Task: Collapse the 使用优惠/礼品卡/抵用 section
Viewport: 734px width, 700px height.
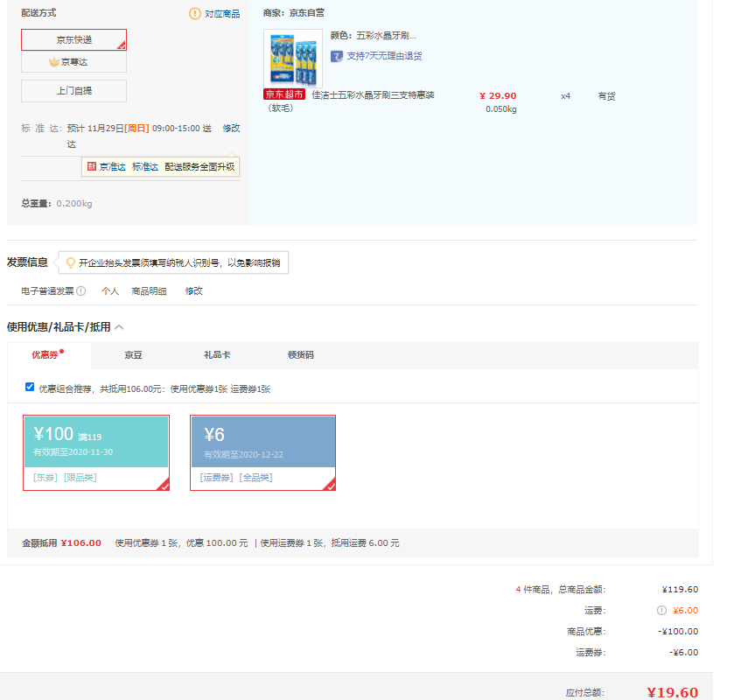Action: click(x=119, y=327)
